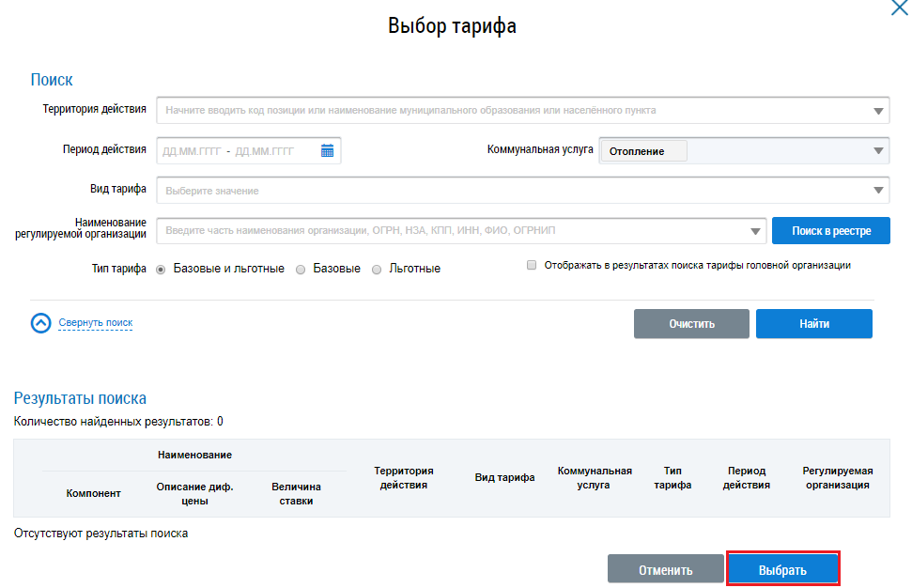Click the Свернуть поиск link
912x588 pixels.
[95, 323]
